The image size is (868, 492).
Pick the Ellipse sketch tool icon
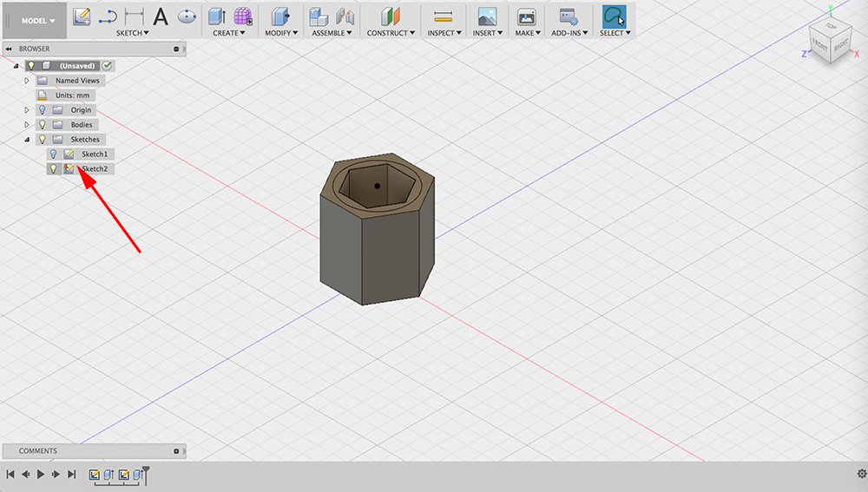point(187,16)
